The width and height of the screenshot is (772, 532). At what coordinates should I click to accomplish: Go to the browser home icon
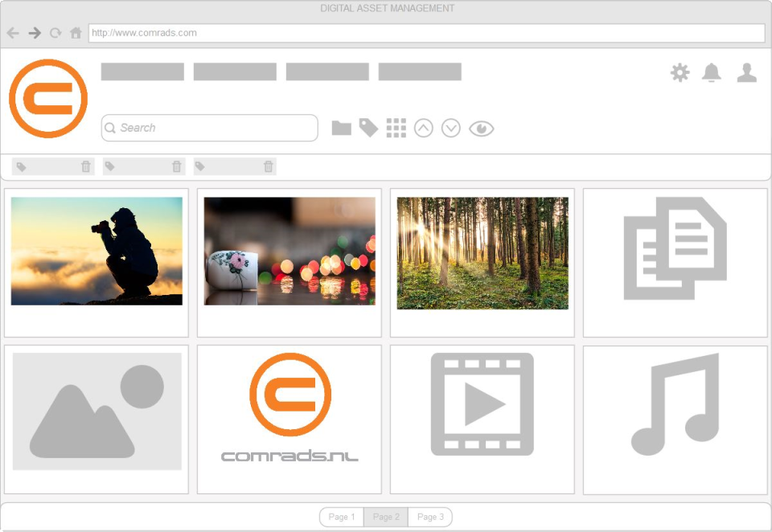pyautogui.click(x=76, y=33)
